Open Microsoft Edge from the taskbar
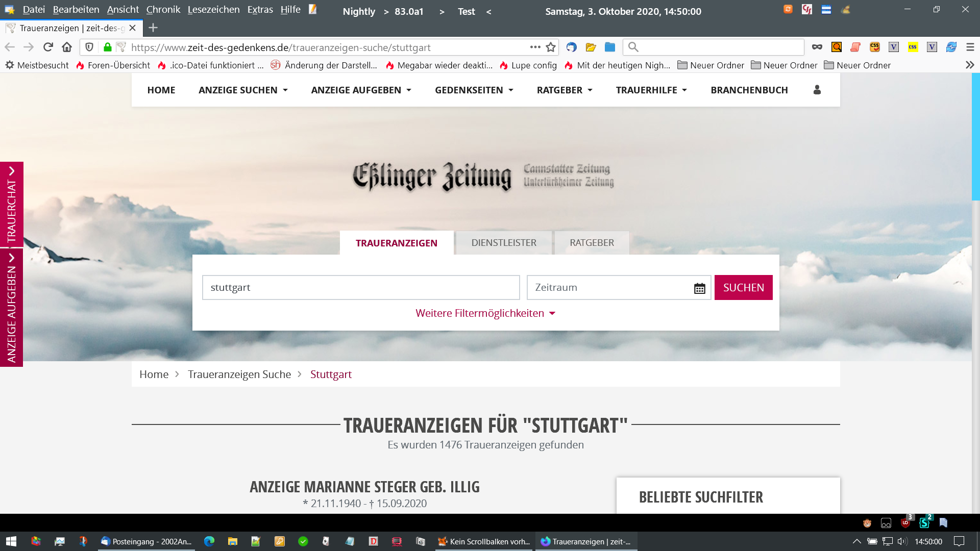Viewport: 980px width, 551px height. [209, 541]
